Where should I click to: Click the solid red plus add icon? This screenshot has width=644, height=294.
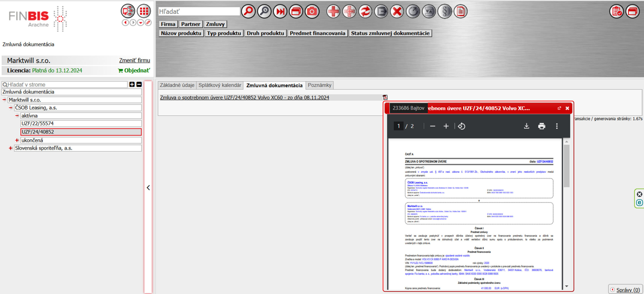point(333,11)
